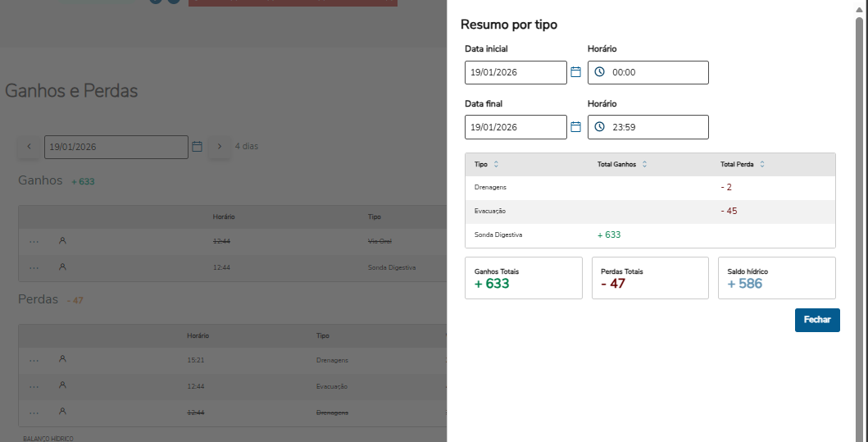Click the clock icon beside 23:59
This screenshot has height=442, width=868.
point(599,126)
